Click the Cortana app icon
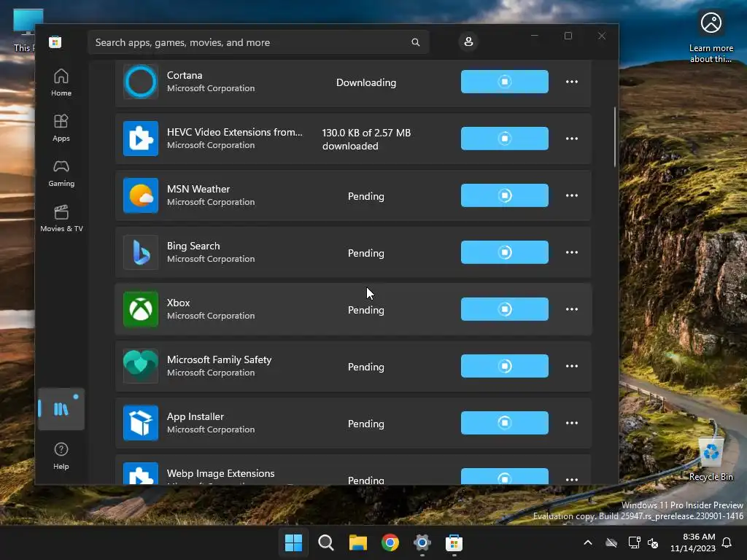 point(141,82)
